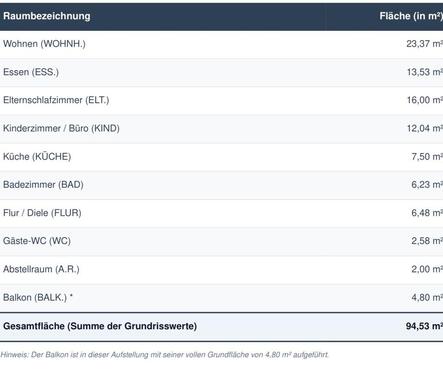This screenshot has width=443, height=375.
Task: Select the Essen (ESS.) row label
Action: pyautogui.click(x=31, y=72)
